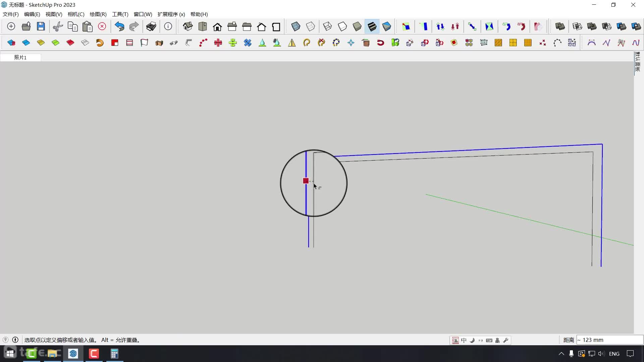Click the red magnet-shaped tool icon

click(x=380, y=43)
